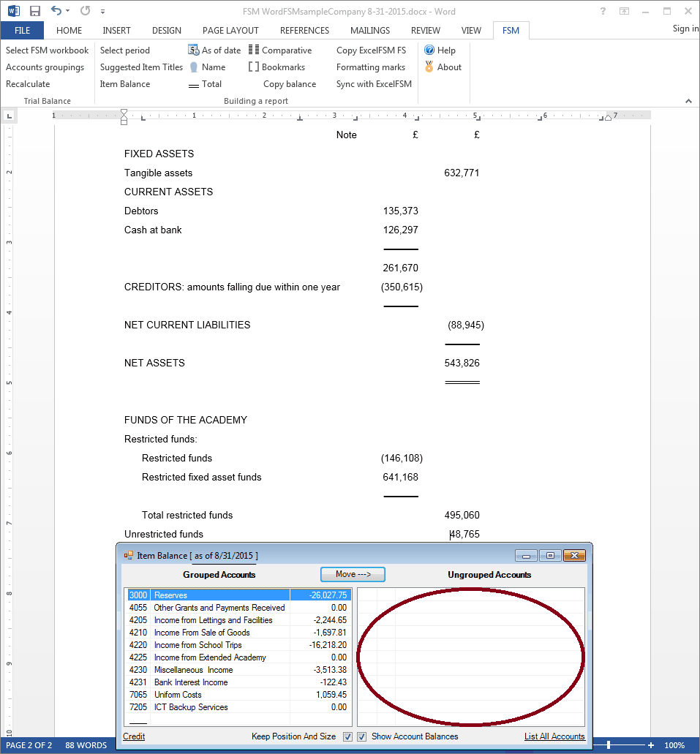Click the Name tag icon
The width and height of the screenshot is (700, 754).
click(x=193, y=67)
